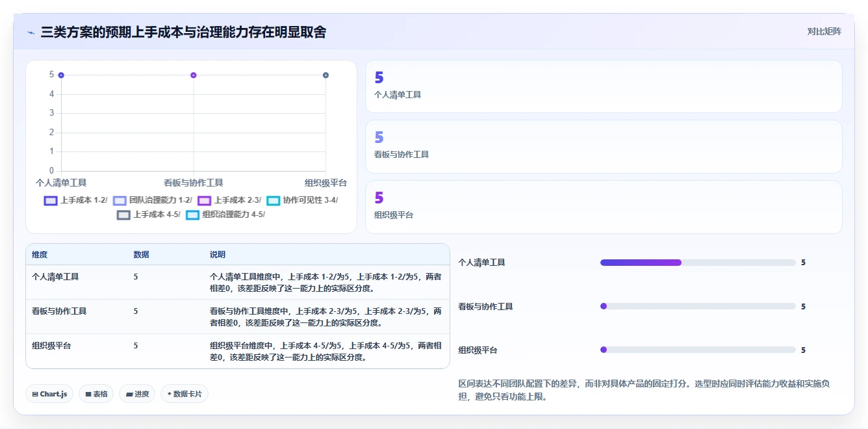
Task: Click the 维度 column header
Action: point(40,255)
